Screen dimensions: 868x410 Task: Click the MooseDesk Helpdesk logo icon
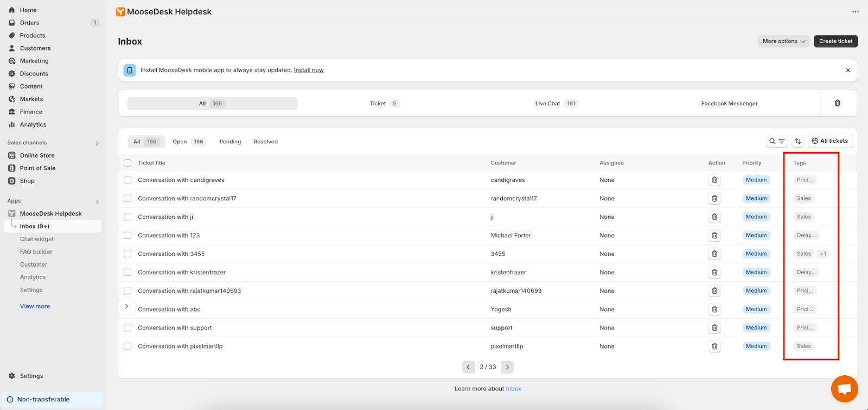point(120,12)
